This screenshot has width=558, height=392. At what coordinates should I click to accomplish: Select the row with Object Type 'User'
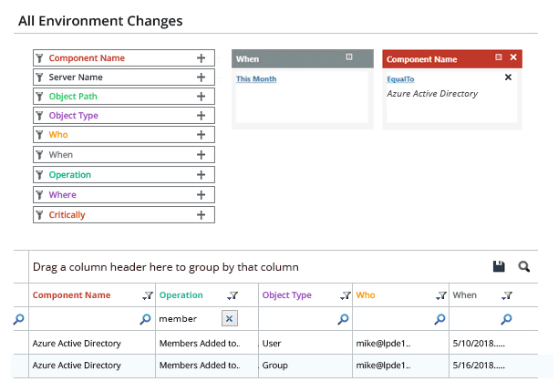275,343
